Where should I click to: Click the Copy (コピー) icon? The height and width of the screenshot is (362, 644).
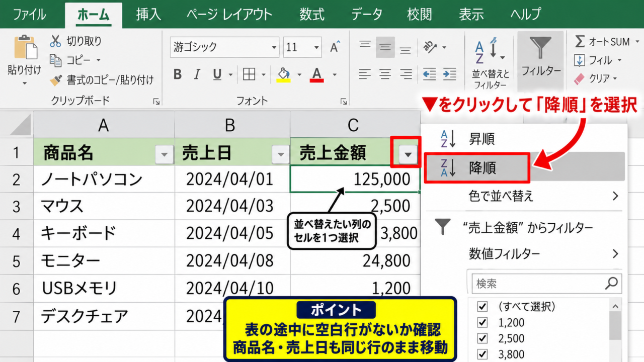(x=55, y=60)
